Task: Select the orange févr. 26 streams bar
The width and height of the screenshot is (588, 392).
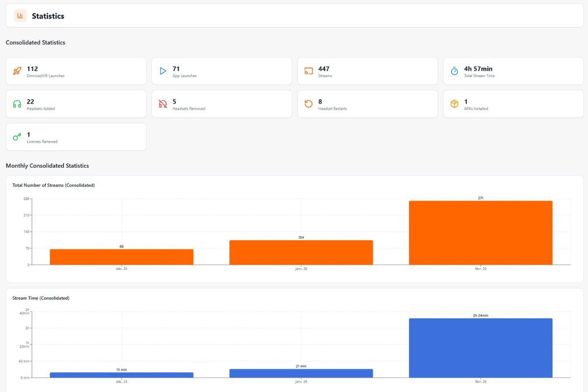Action: pyautogui.click(x=481, y=233)
